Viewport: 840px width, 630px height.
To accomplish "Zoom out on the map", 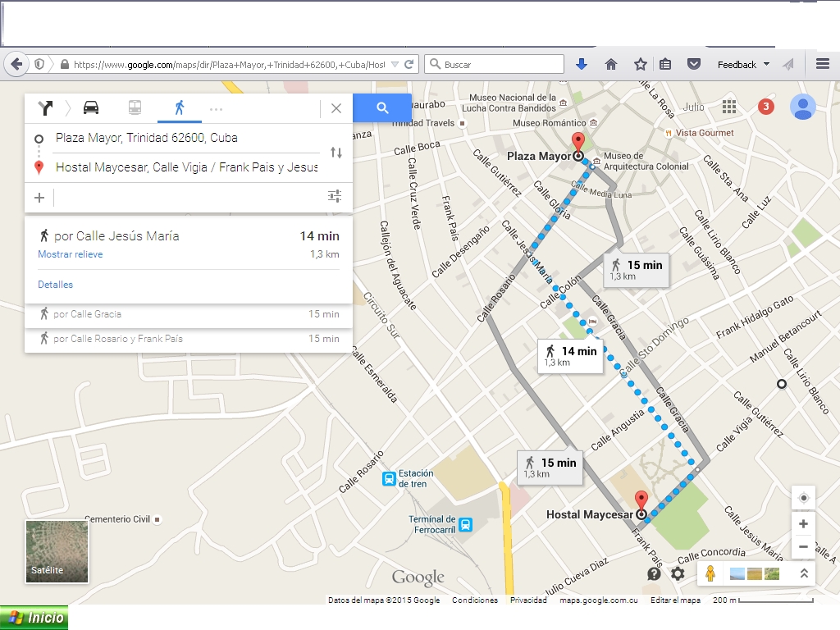I will (804, 547).
